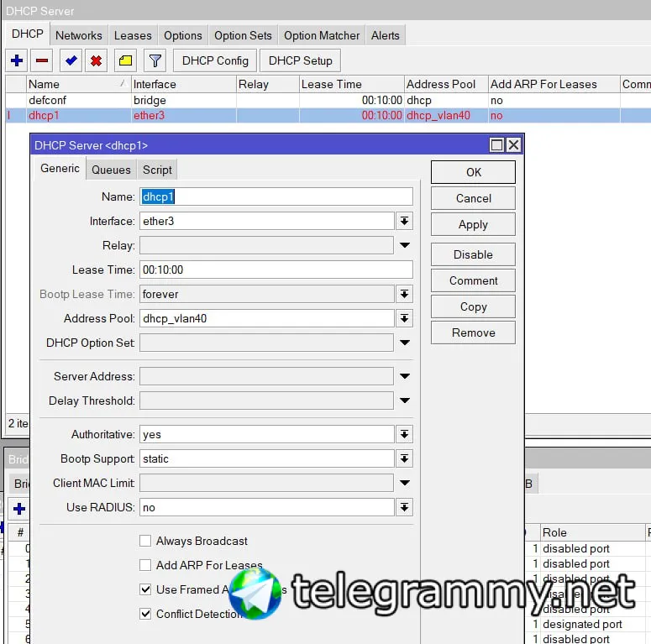Uncheck Use Framed As Classless checkbox

point(144,589)
